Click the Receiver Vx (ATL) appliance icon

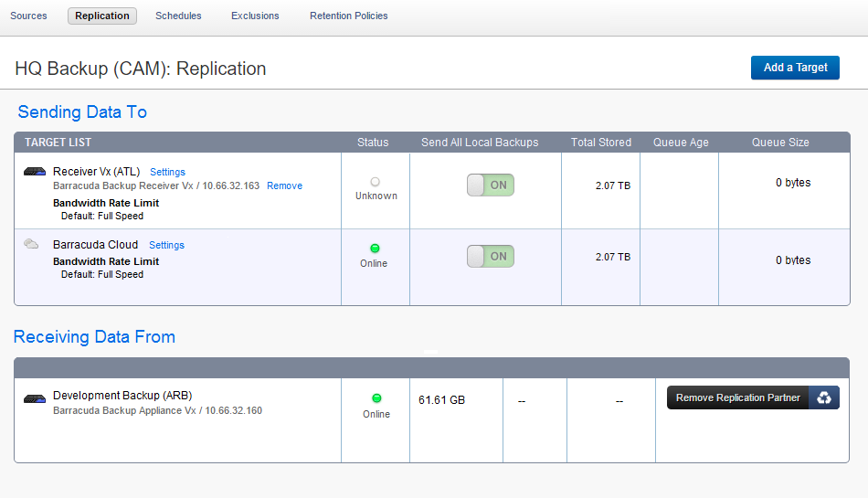35,172
